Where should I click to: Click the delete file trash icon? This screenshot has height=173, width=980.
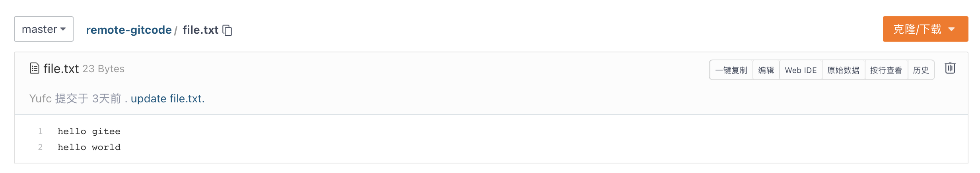[x=950, y=68]
